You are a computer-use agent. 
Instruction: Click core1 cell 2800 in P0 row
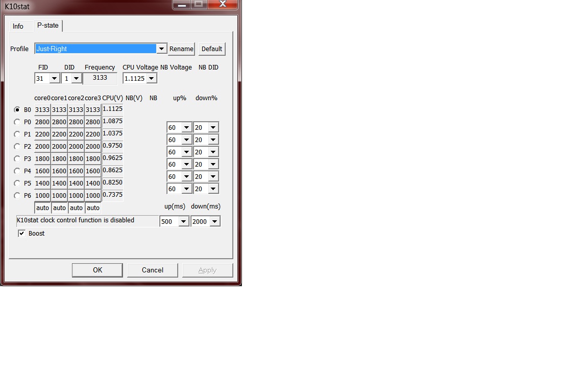coord(59,122)
